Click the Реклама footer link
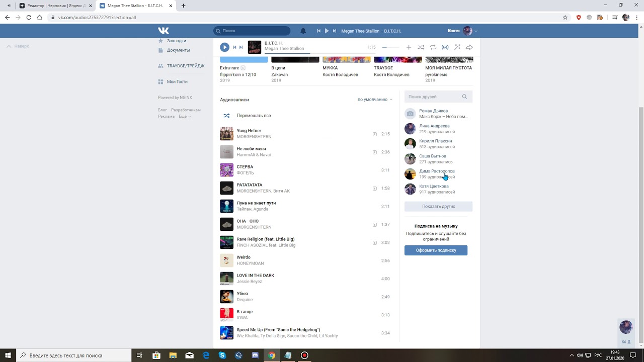Screen dimensions: 644x362 (166, 116)
